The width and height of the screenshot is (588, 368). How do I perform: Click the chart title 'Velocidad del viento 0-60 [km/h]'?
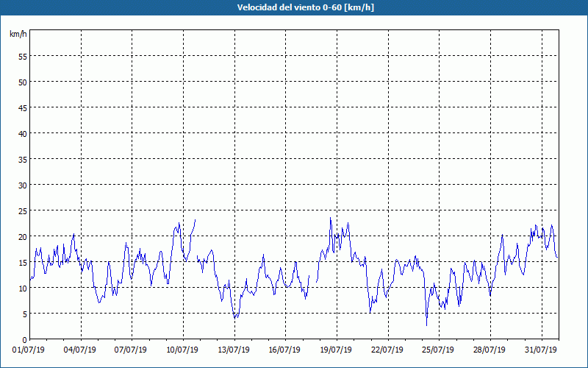point(305,7)
